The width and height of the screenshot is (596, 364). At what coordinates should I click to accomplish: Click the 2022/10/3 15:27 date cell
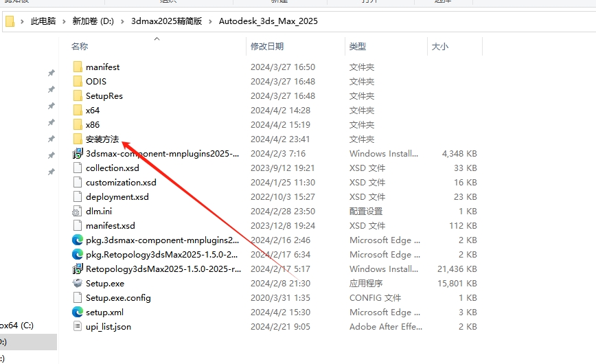283,197
